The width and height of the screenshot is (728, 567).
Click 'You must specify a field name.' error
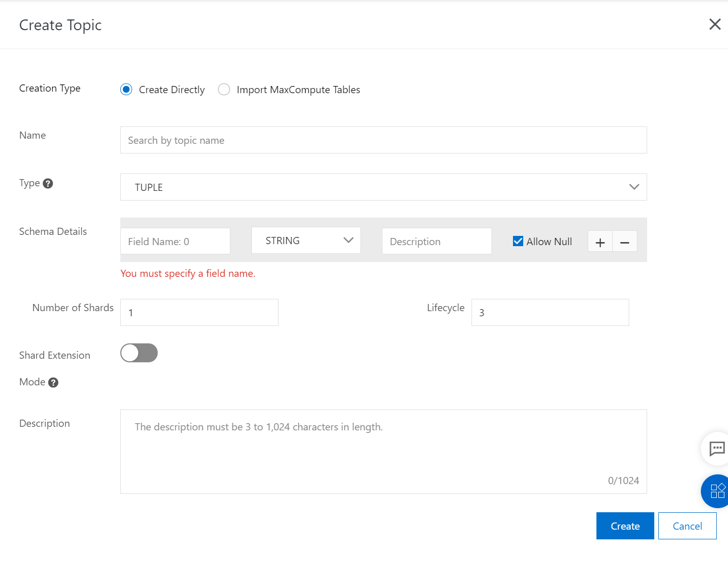pos(188,273)
